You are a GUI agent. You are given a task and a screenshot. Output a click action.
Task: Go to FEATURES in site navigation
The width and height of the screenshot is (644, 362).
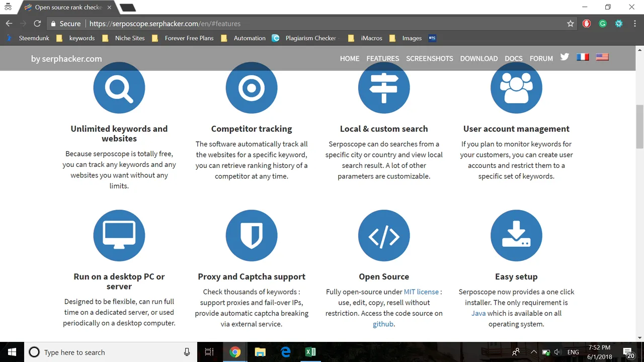pos(383,58)
